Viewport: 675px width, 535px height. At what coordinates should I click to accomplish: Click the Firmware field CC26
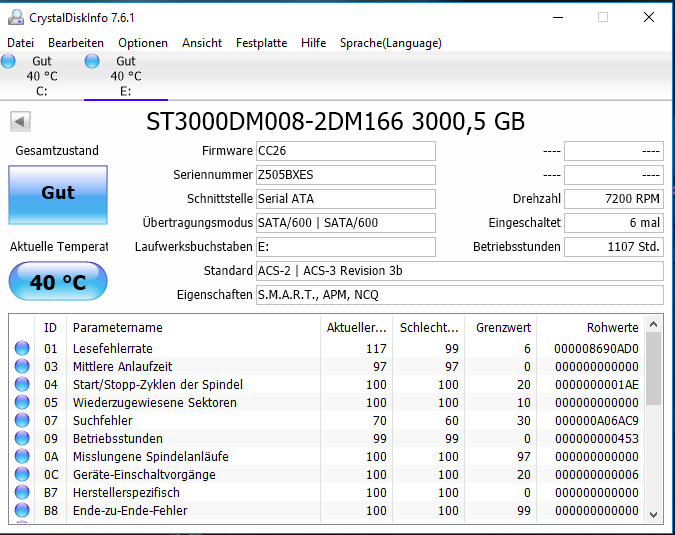point(346,151)
